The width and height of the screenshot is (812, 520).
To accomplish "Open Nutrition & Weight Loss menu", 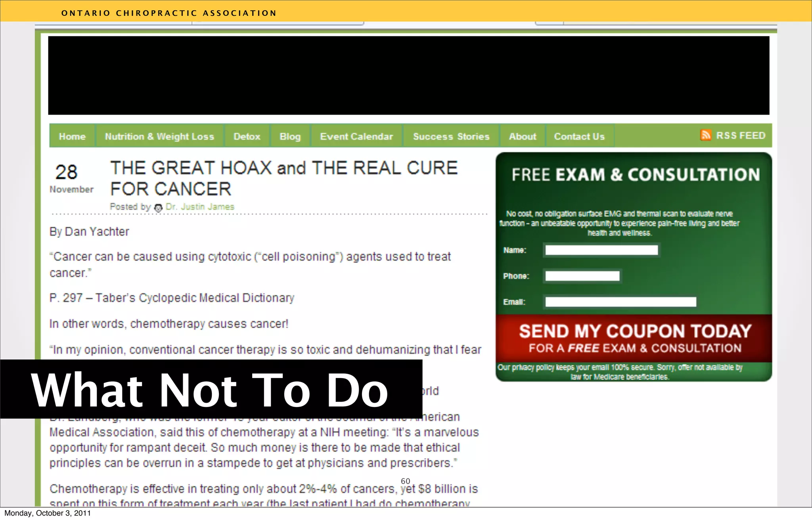I will (x=159, y=136).
